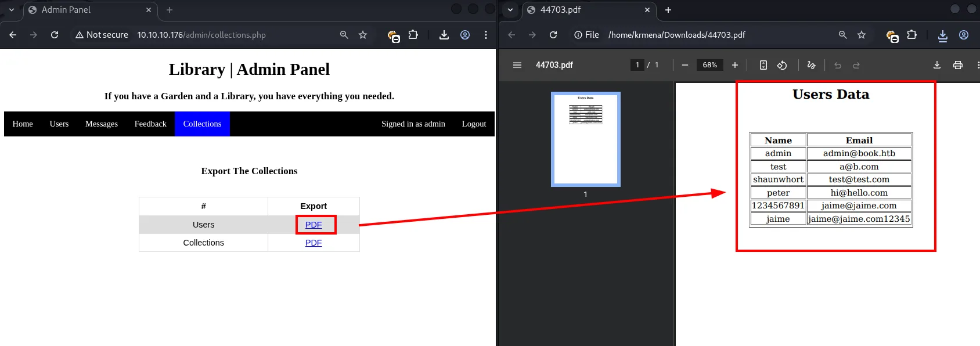Viewport: 980px width, 346px height.
Task: Click hi@hello.com email cell
Action: point(859,193)
